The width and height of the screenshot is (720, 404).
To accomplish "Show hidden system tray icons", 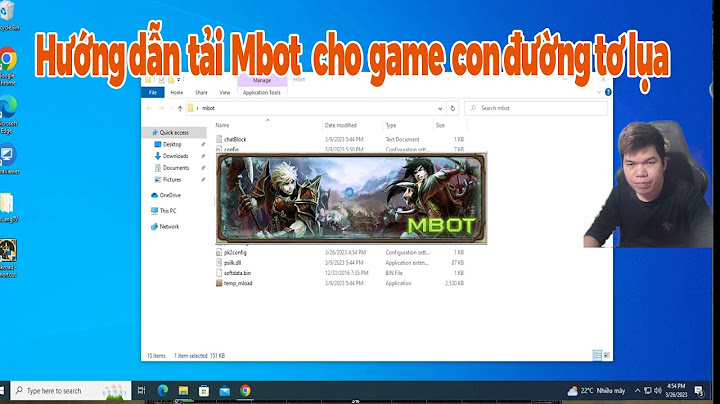I will (637, 391).
